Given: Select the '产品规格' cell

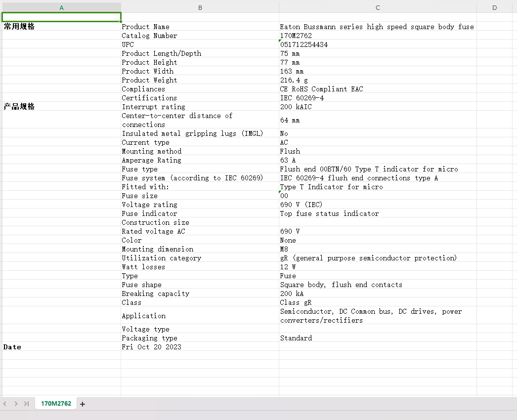Looking at the screenshot, I should click(x=62, y=107).
